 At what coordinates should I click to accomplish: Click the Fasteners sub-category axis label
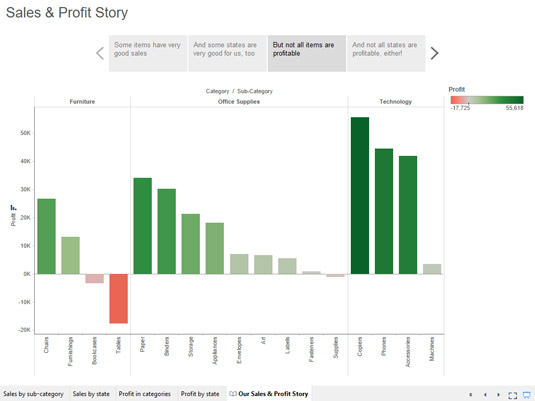click(x=311, y=349)
